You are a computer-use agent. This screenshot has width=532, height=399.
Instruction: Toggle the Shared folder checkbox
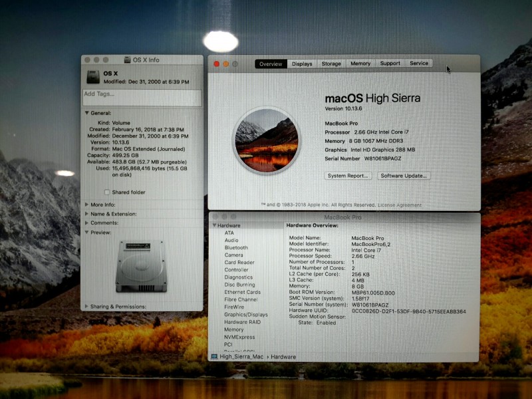tap(107, 192)
